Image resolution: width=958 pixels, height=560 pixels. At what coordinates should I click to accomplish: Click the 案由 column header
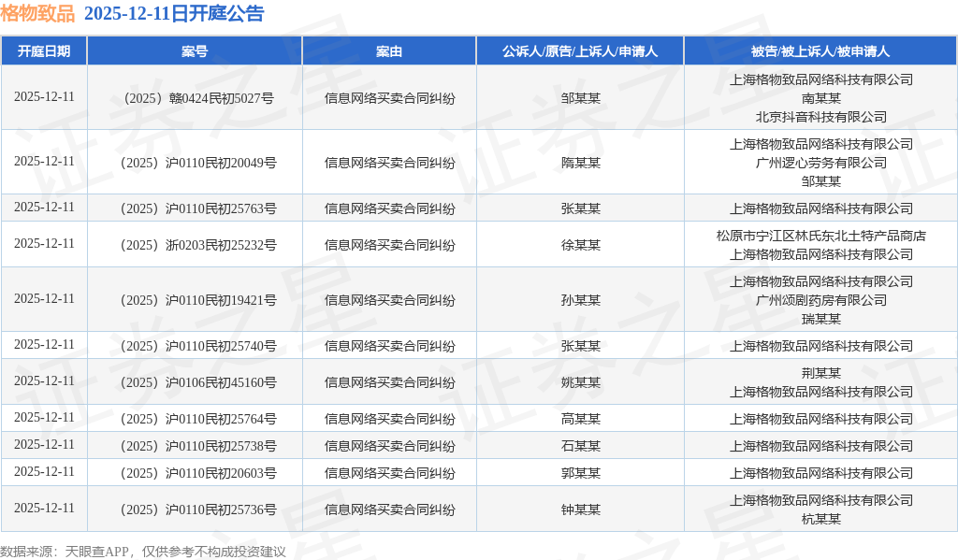click(389, 51)
